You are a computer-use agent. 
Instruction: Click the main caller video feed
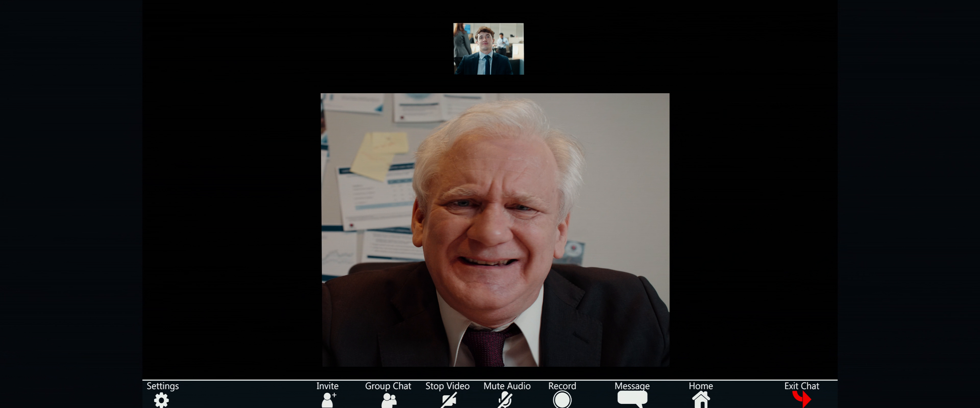pyautogui.click(x=495, y=230)
